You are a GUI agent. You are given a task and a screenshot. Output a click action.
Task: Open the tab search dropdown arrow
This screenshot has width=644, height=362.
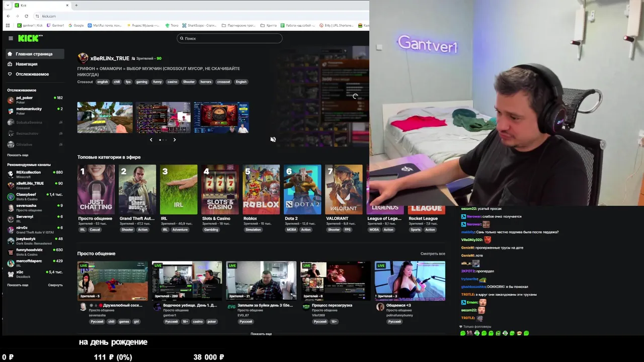tap(8, 5)
